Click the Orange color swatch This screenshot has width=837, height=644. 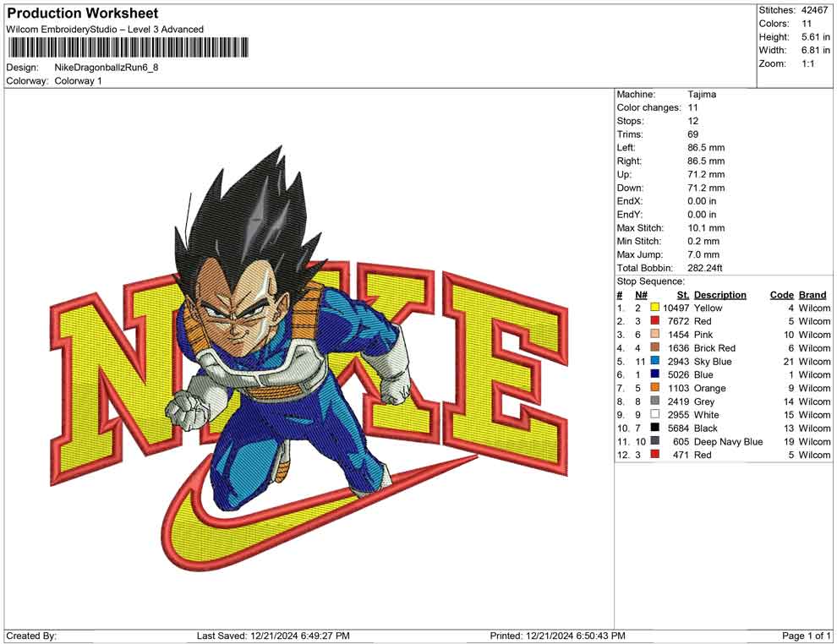[x=655, y=387]
